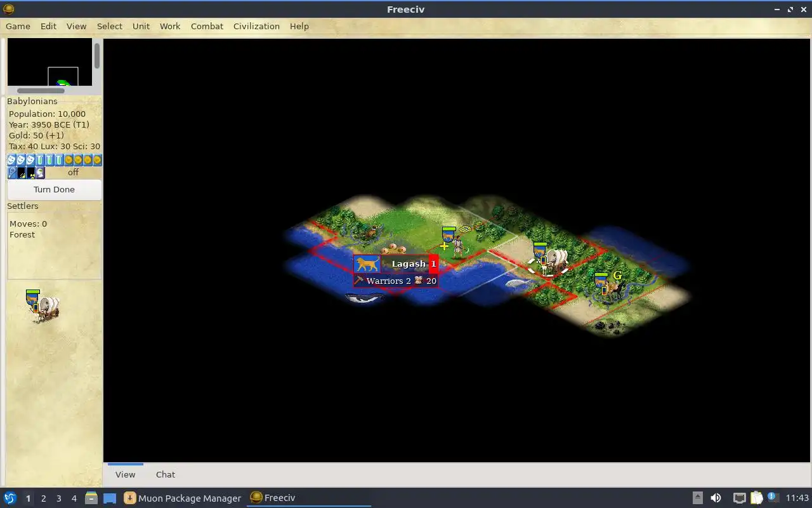Open the View menu
The width and height of the screenshot is (812, 508).
(76, 26)
